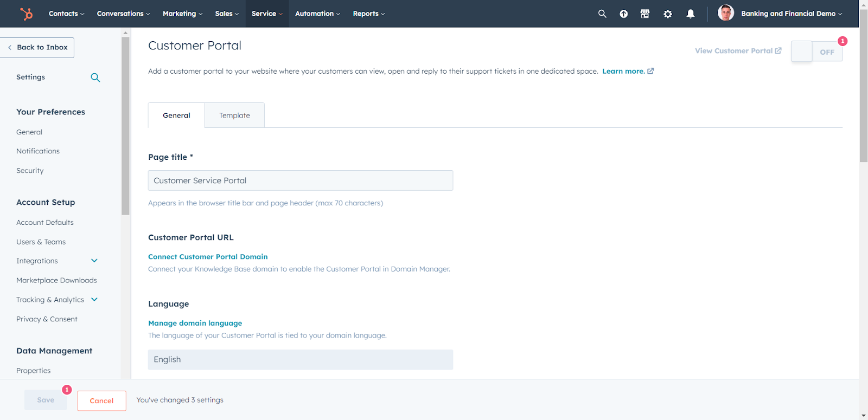
Task: Open the marketplace icon
Action: (645, 14)
